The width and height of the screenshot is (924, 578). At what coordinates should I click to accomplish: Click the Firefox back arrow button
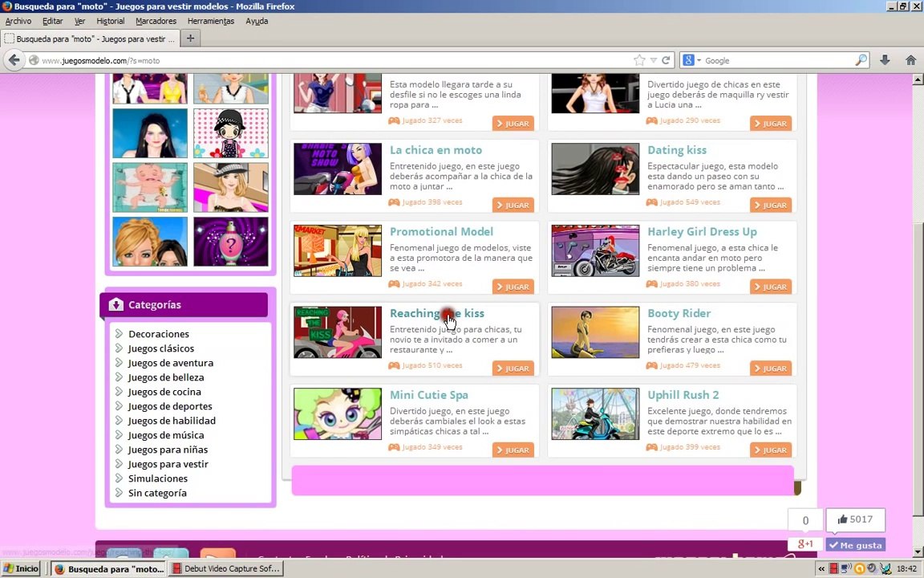[x=14, y=60]
